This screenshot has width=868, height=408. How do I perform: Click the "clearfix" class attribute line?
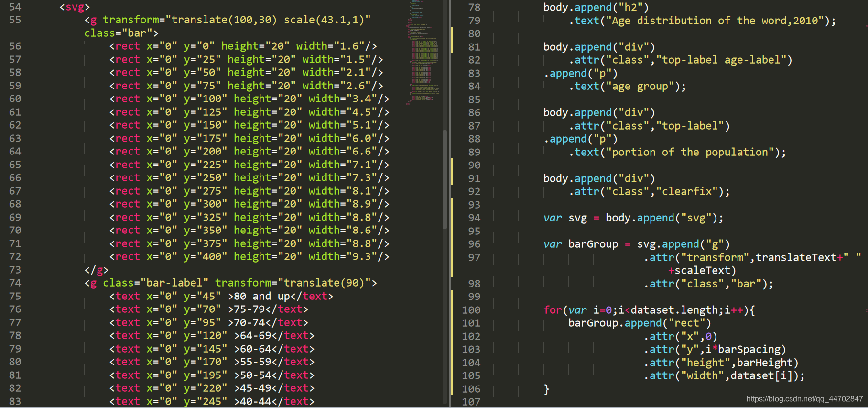click(649, 191)
